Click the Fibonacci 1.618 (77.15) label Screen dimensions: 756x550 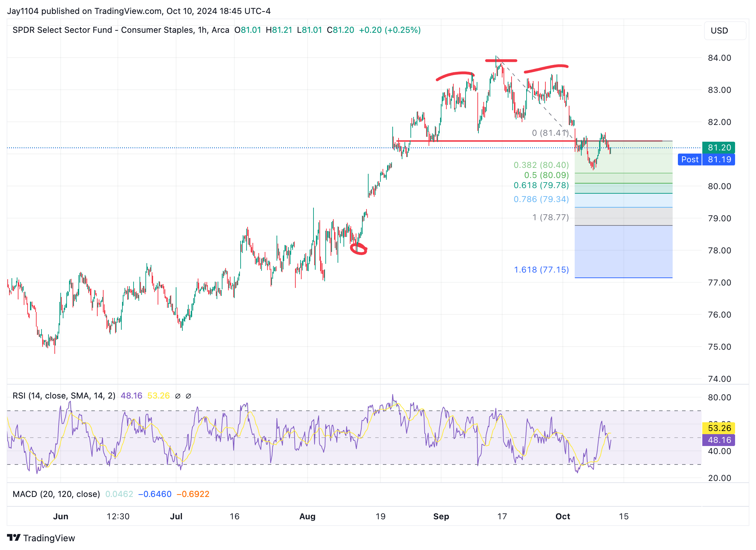[x=541, y=269]
